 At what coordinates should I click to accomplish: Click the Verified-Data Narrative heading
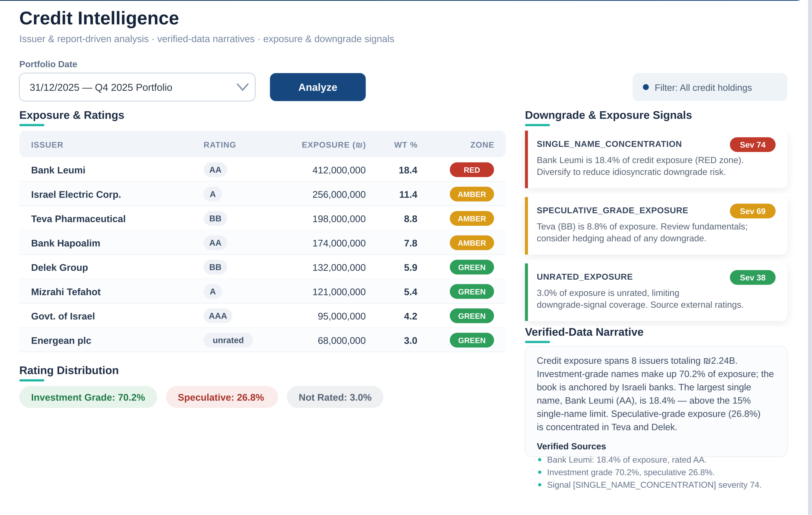(584, 332)
